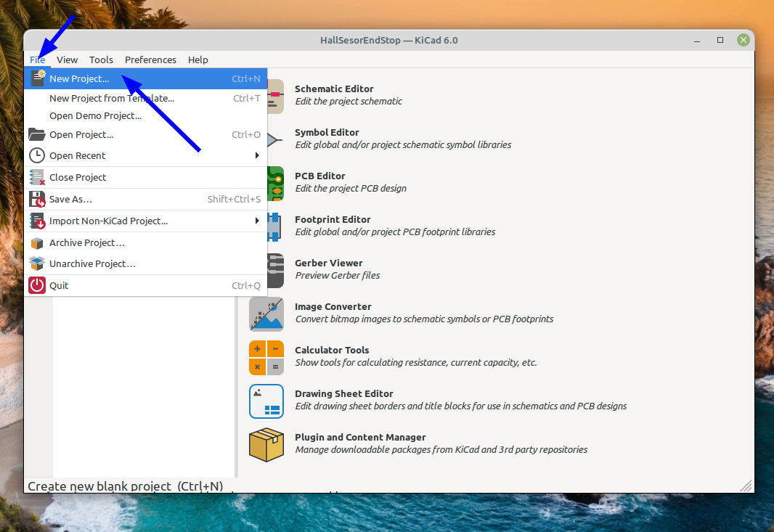Open the Help menu
The image size is (774, 532).
[x=197, y=60]
